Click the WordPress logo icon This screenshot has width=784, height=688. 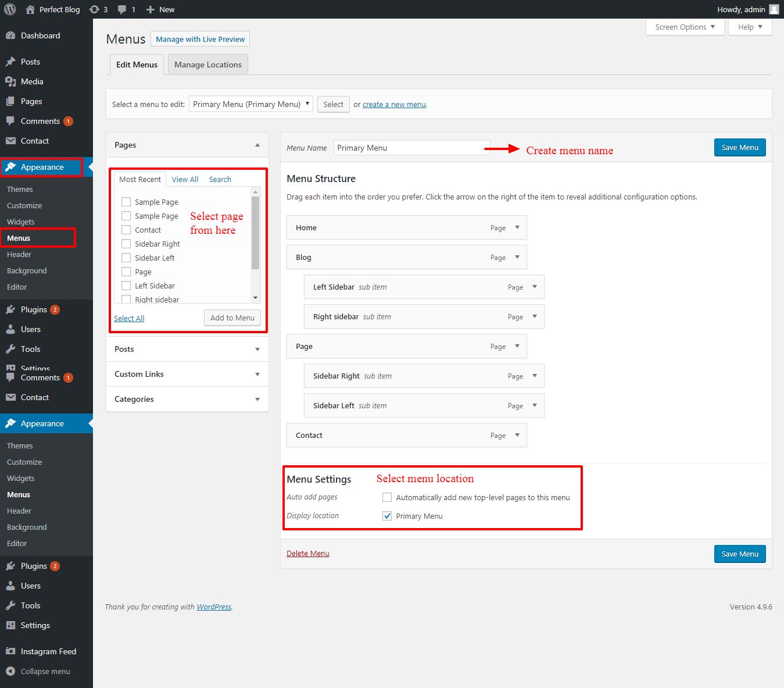pos(10,9)
